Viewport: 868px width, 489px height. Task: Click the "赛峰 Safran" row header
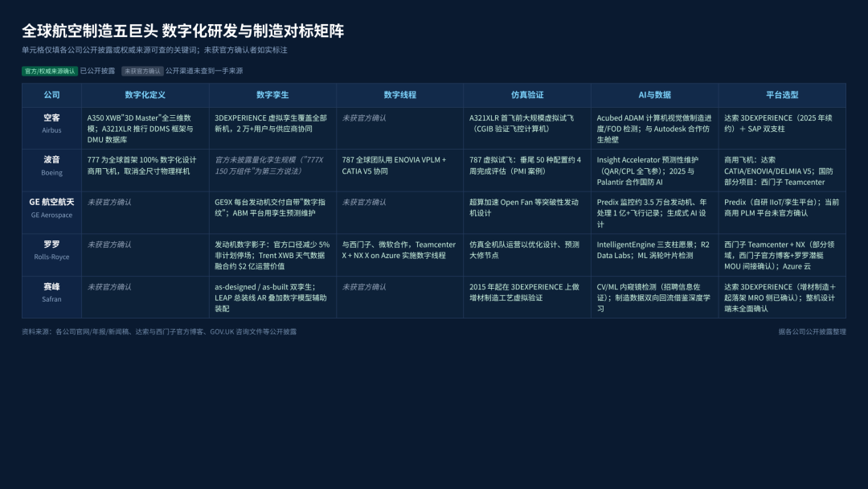(x=52, y=297)
